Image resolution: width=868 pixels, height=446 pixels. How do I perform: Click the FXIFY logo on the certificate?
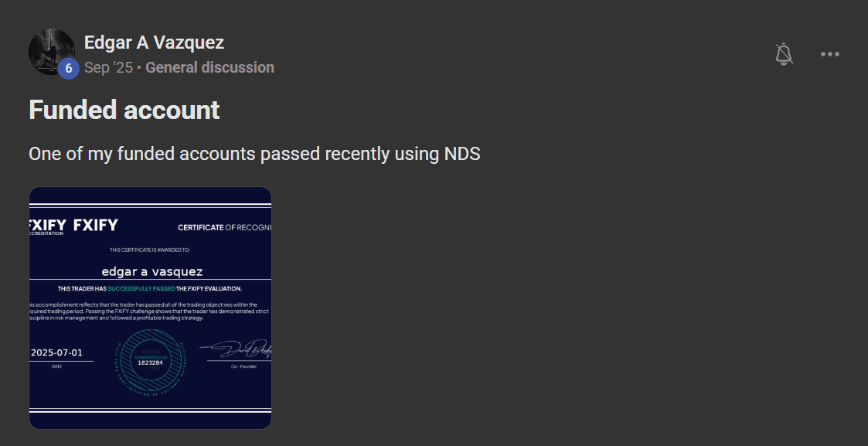click(95, 226)
